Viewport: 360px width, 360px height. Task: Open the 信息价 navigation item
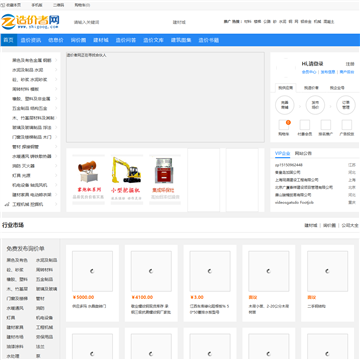56,40
